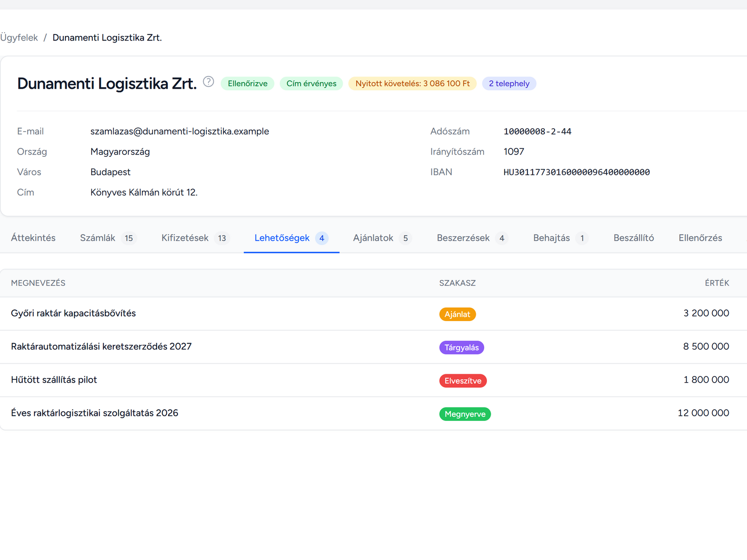Click the Ellenőrizve status badge

247,84
